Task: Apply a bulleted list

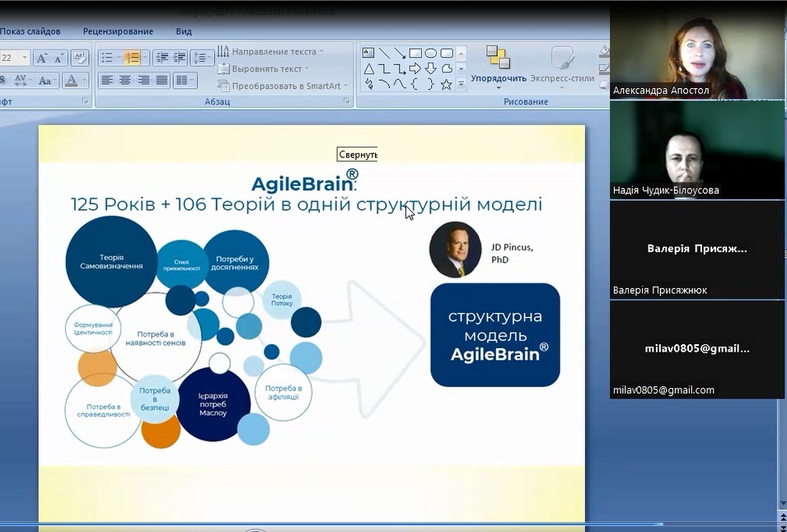Action: click(x=107, y=58)
